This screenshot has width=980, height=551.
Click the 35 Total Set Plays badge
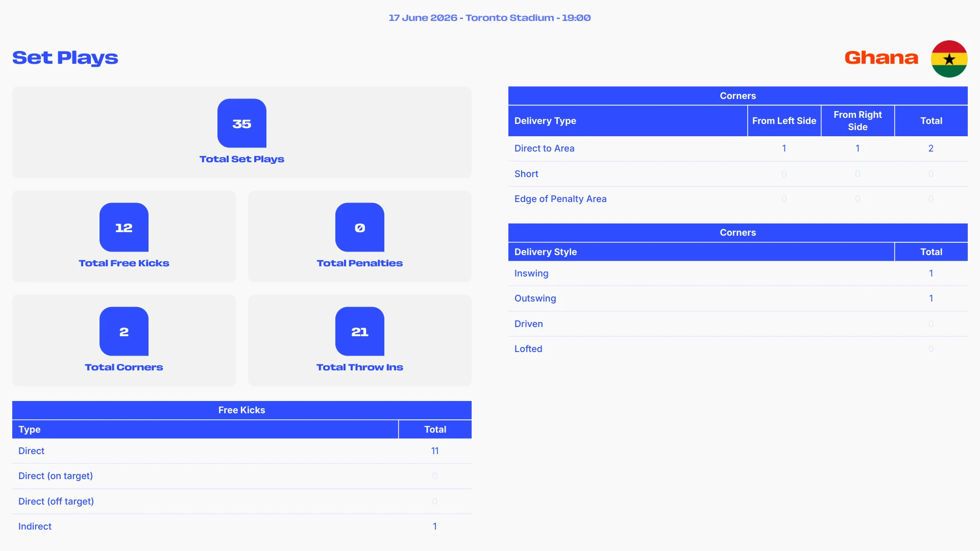(x=241, y=123)
